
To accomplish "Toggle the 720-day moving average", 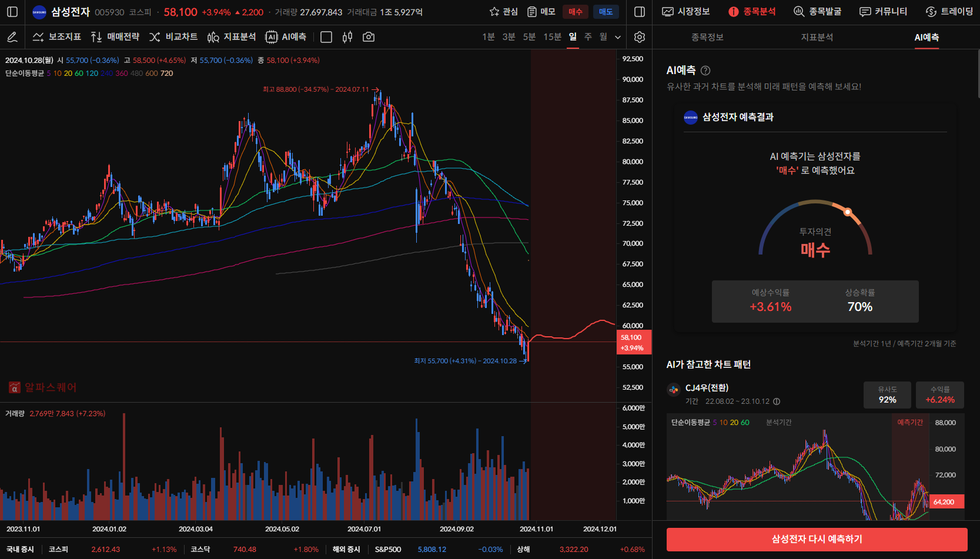I will (167, 73).
